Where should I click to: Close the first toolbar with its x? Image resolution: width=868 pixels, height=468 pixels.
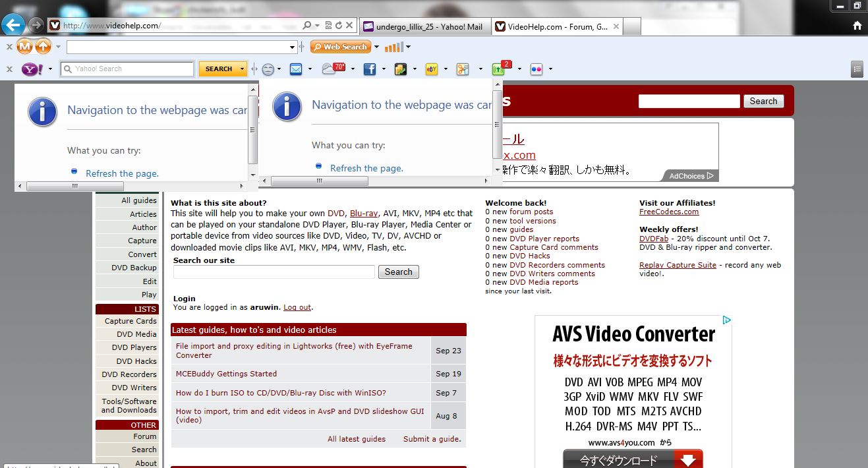(9, 47)
